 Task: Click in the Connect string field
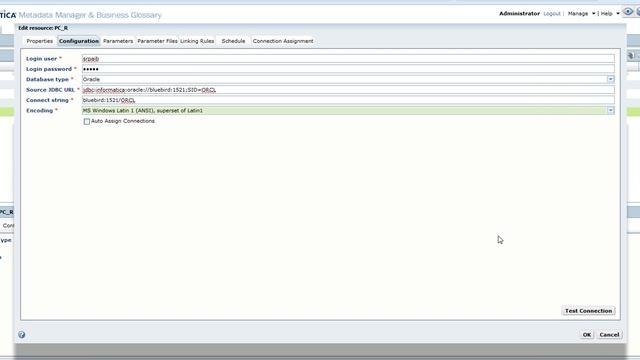(x=348, y=100)
